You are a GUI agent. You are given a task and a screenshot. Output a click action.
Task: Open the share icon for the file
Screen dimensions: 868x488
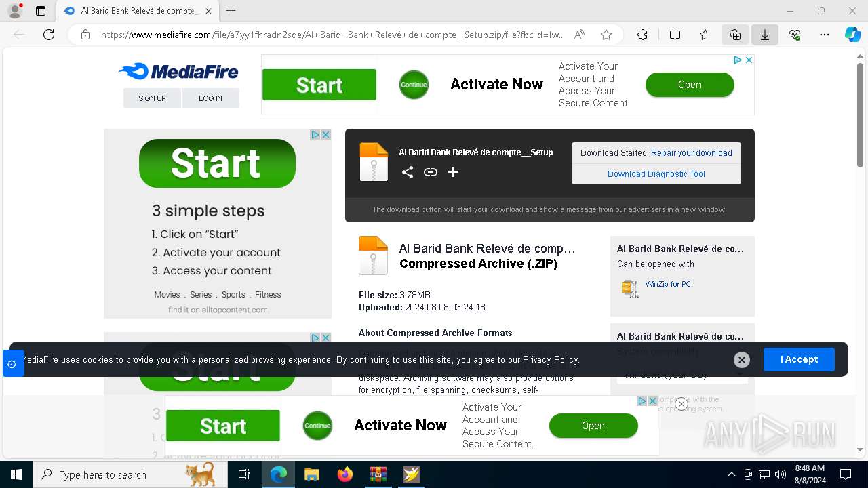tap(408, 172)
